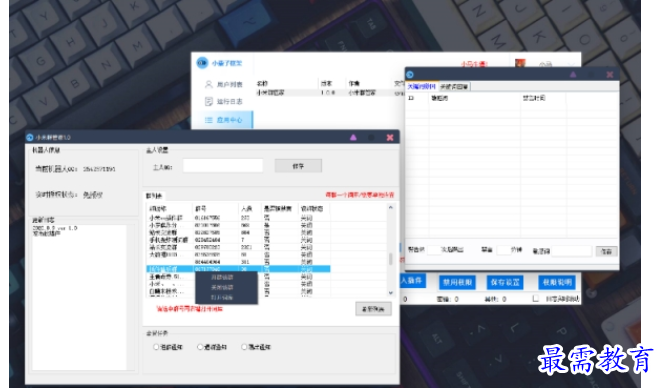Click the refresh list button below the group table
Screen dimensions: 662x391
pos(373,309)
